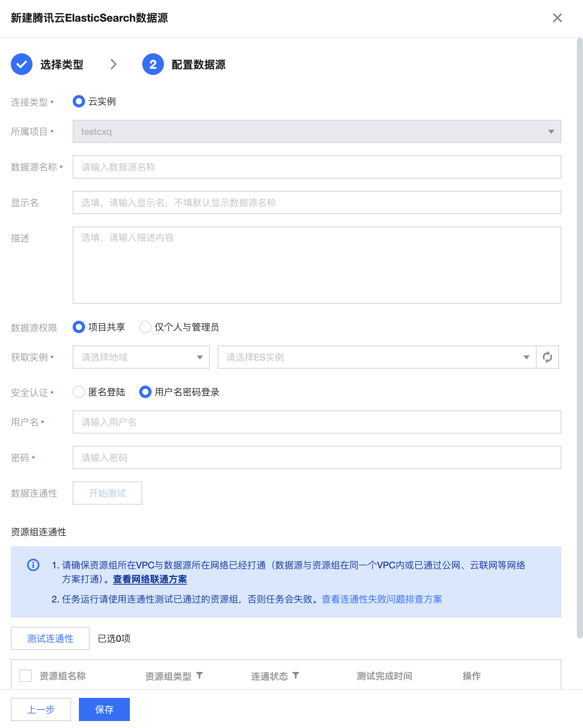583x728 pixels.
Task: Click the refresh ES instance list icon
Action: pos(547,357)
